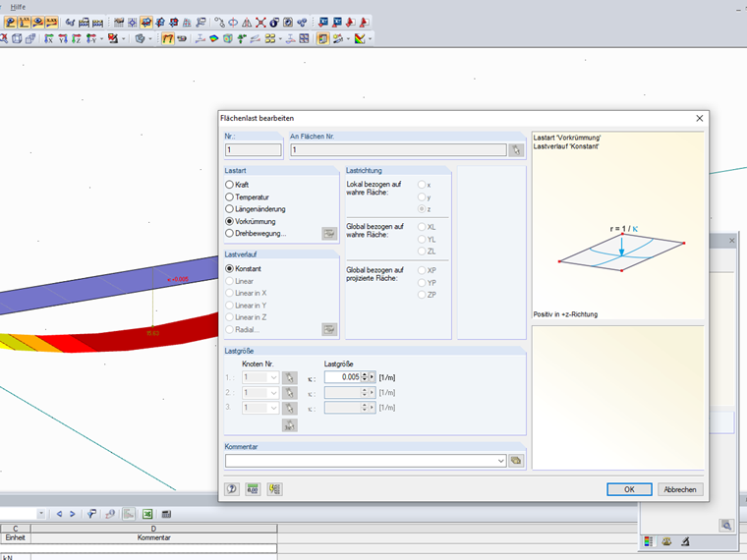This screenshot has width=747, height=560.
Task: Click the crosshair grid icon in top toolbar
Action: click(133, 22)
